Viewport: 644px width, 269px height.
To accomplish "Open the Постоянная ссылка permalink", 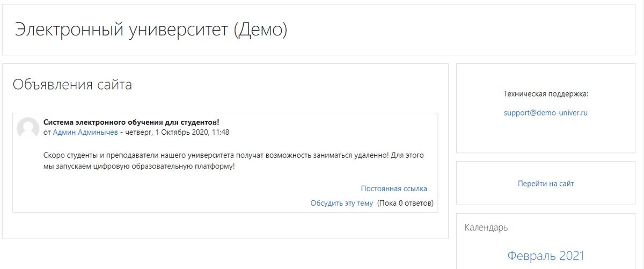I will click(394, 188).
